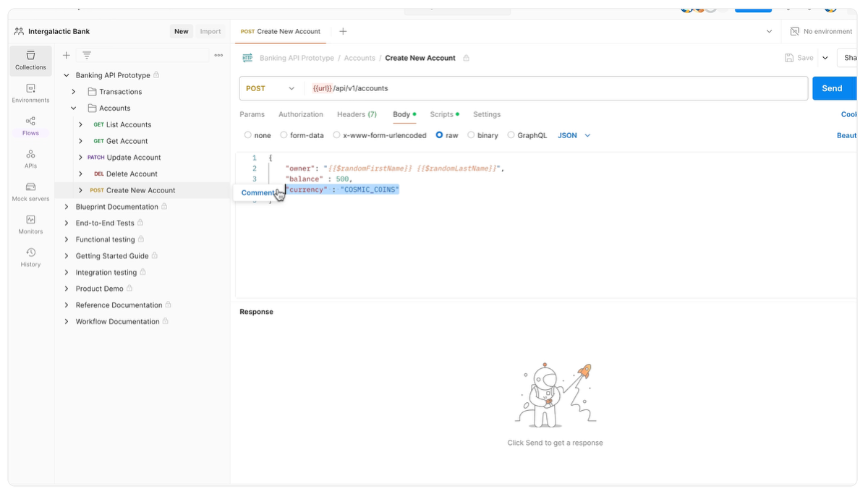Open the JSON format dropdown

point(574,135)
